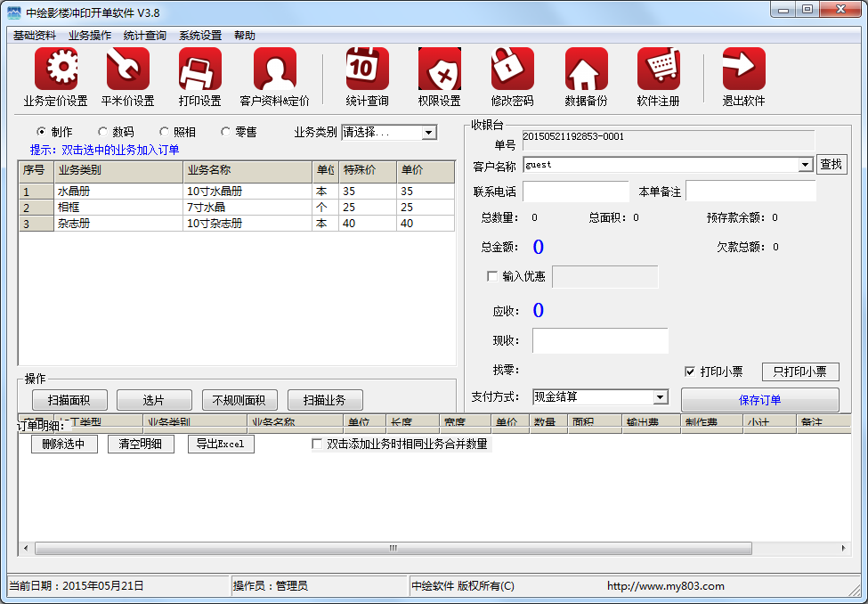Screen dimensions: 868x604
Task: Open 修改密码 padlock icon
Action: 512,69
